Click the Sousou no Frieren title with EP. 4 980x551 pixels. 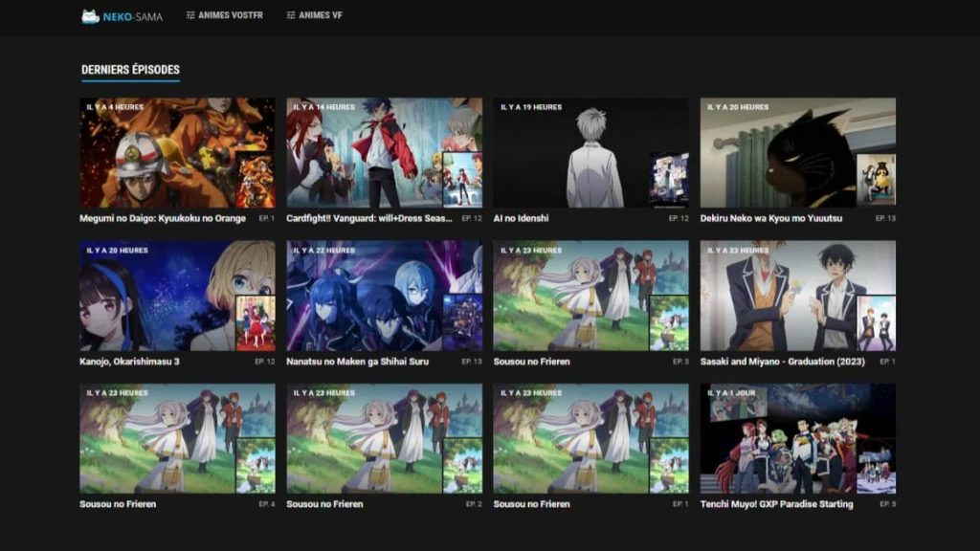click(x=118, y=504)
